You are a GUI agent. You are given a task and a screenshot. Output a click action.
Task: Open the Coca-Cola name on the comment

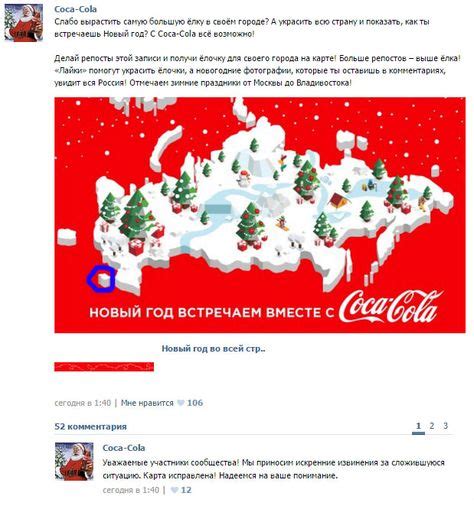coord(124,448)
